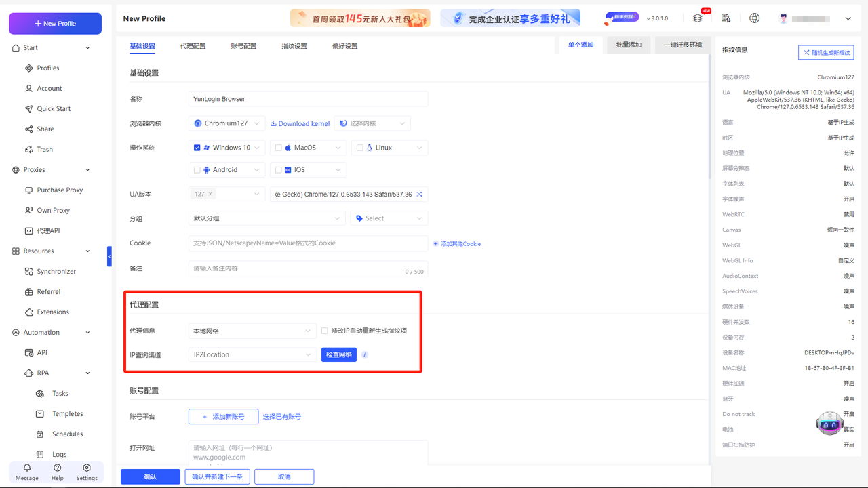
Task: Switch to the 代理配置 tab
Action: point(194,46)
